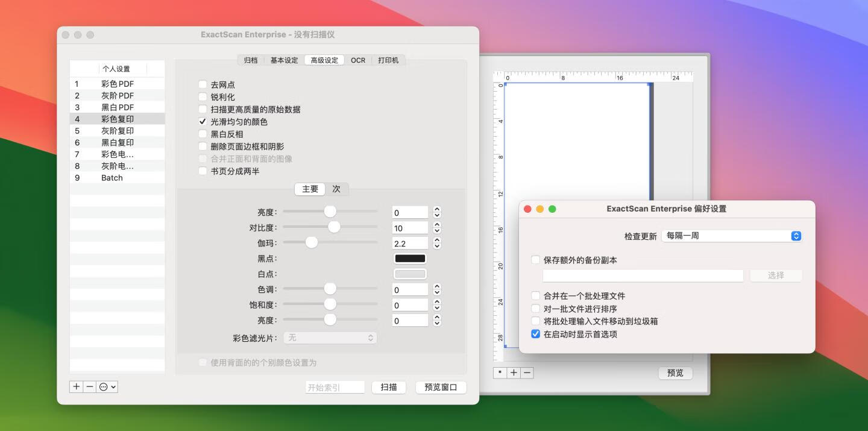Click the add profile plus button
The image size is (868, 431).
click(x=77, y=387)
